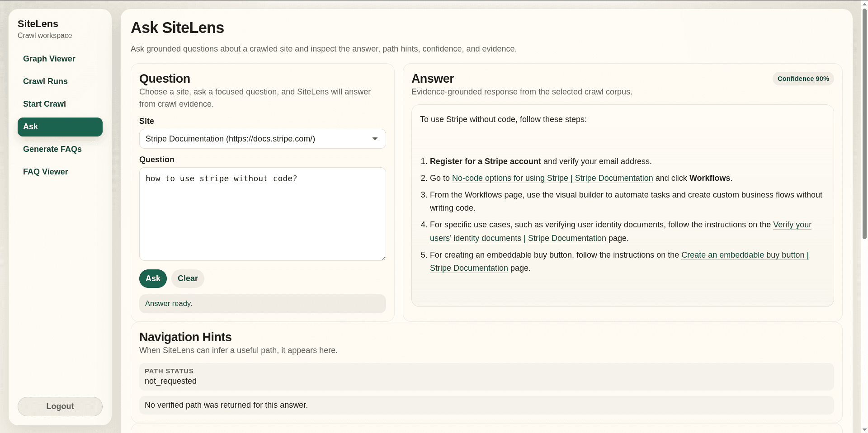Click the not_requested path status value

(170, 381)
